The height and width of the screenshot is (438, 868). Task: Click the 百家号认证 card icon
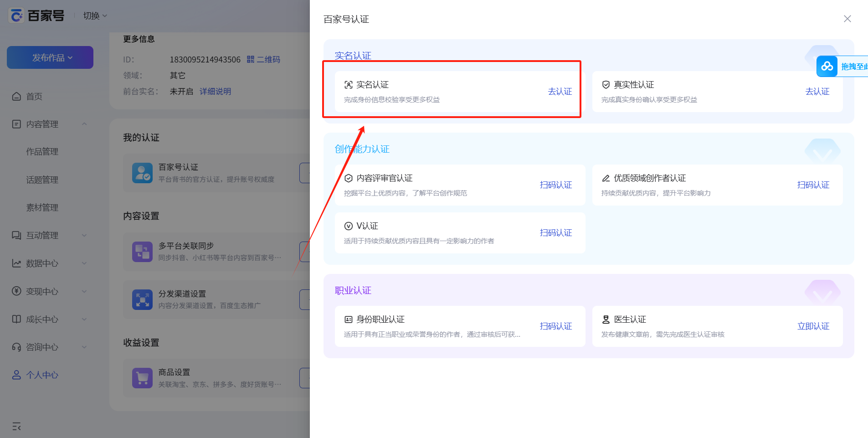(x=142, y=173)
